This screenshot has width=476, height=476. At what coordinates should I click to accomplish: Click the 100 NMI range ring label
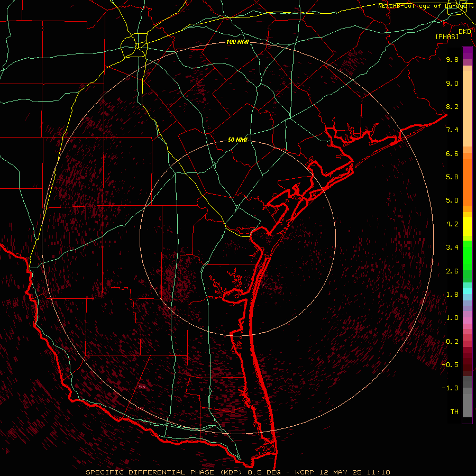(237, 42)
